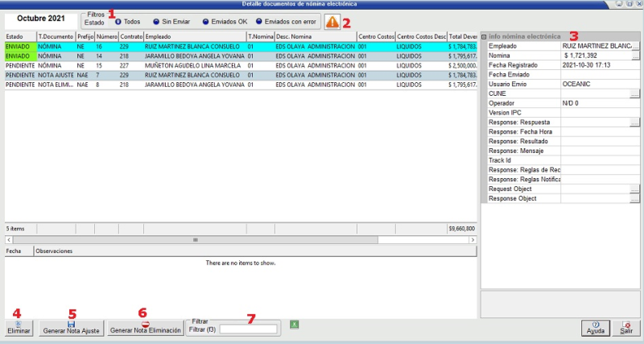Choose Enviados OK radio button
Screen dimensions: 644x344
[206, 22]
